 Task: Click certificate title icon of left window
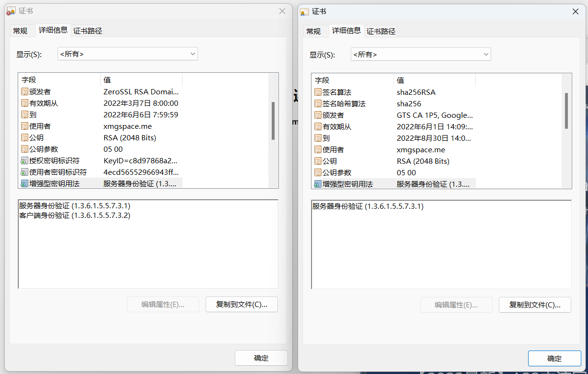pos(11,11)
